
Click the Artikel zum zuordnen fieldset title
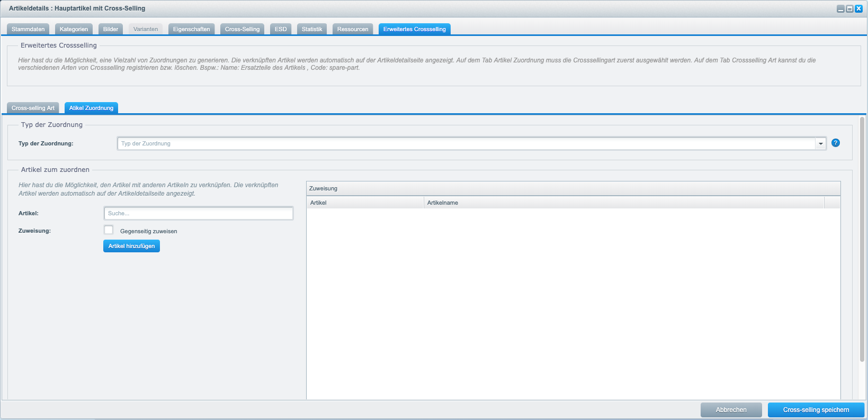pyautogui.click(x=55, y=170)
